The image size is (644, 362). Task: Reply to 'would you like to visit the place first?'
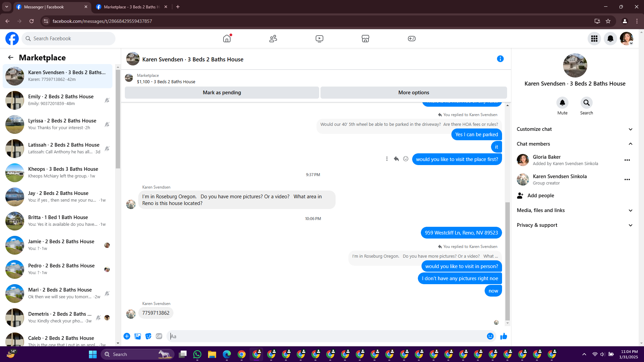pos(396,159)
